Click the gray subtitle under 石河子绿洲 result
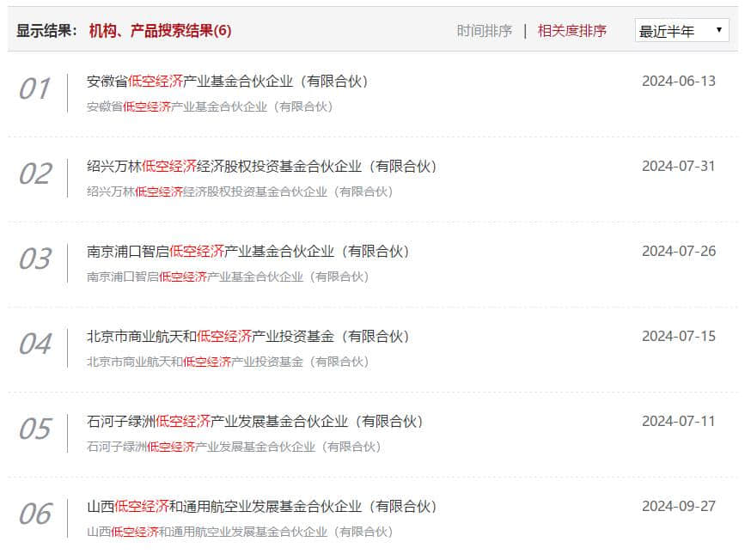 (234, 447)
